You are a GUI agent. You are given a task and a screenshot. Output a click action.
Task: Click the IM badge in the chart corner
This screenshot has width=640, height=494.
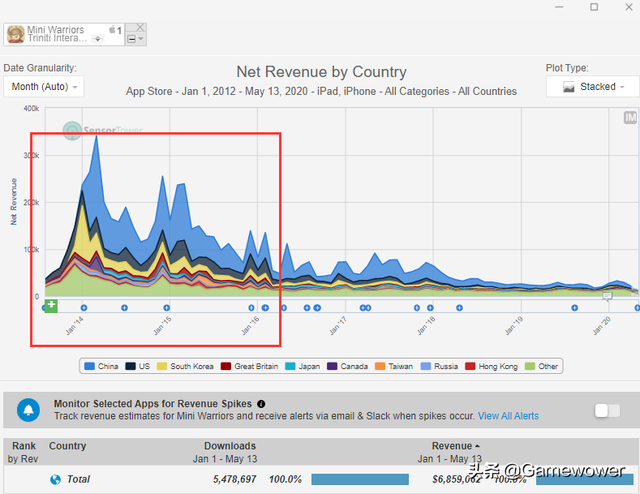coord(630,118)
